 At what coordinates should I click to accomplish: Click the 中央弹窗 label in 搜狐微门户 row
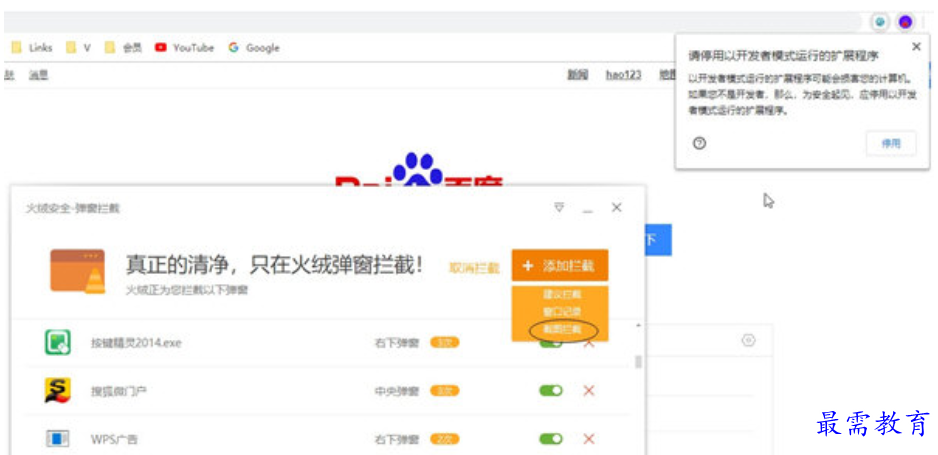[397, 391]
